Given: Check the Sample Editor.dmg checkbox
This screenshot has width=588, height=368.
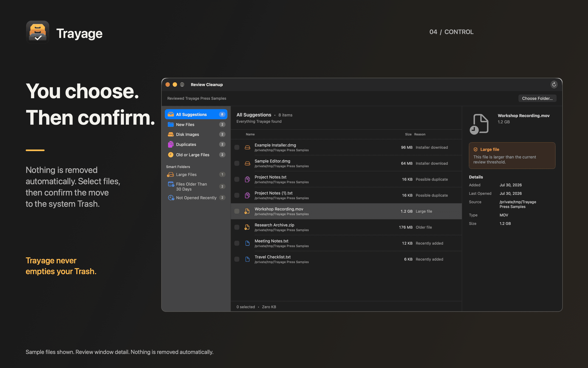Looking at the screenshot, I should (x=237, y=163).
